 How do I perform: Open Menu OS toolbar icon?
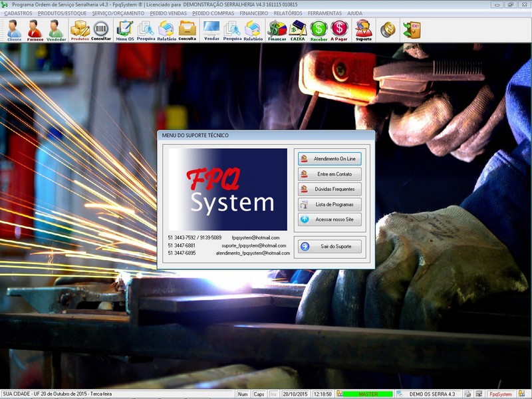[x=124, y=30]
